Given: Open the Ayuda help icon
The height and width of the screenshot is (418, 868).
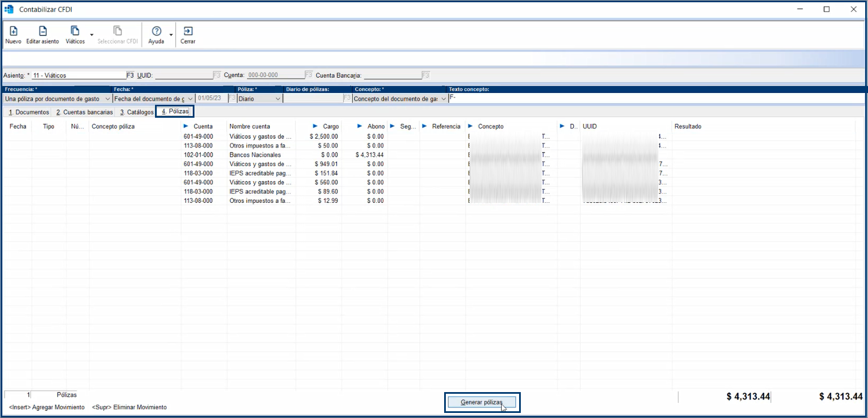Looking at the screenshot, I should (156, 32).
